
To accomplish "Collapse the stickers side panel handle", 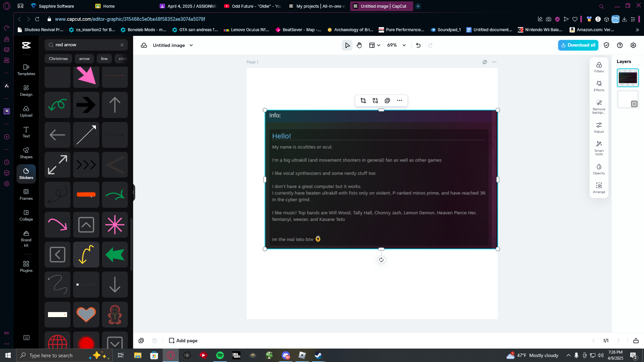I will pos(134,192).
